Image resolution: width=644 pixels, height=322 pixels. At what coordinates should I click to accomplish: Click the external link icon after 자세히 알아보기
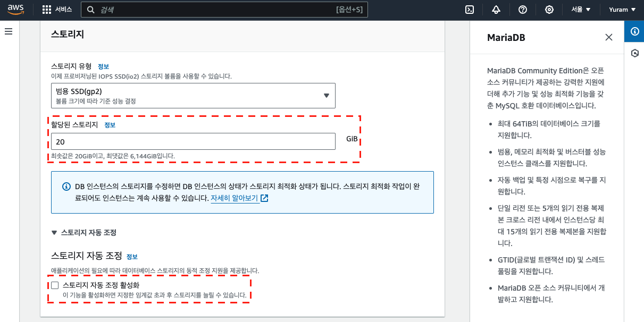click(264, 198)
